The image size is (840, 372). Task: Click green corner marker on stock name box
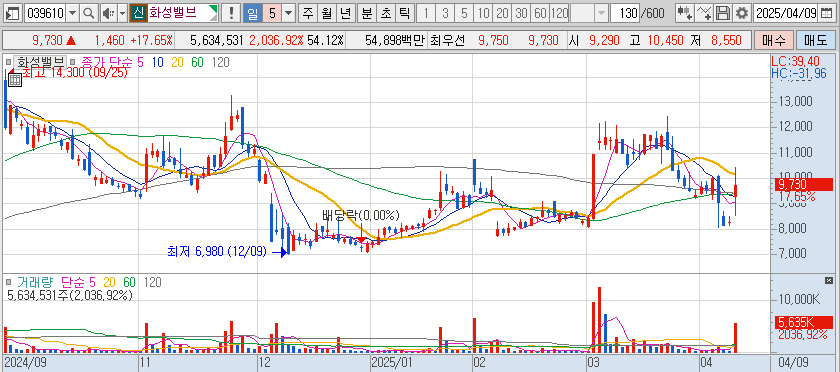(214, 9)
